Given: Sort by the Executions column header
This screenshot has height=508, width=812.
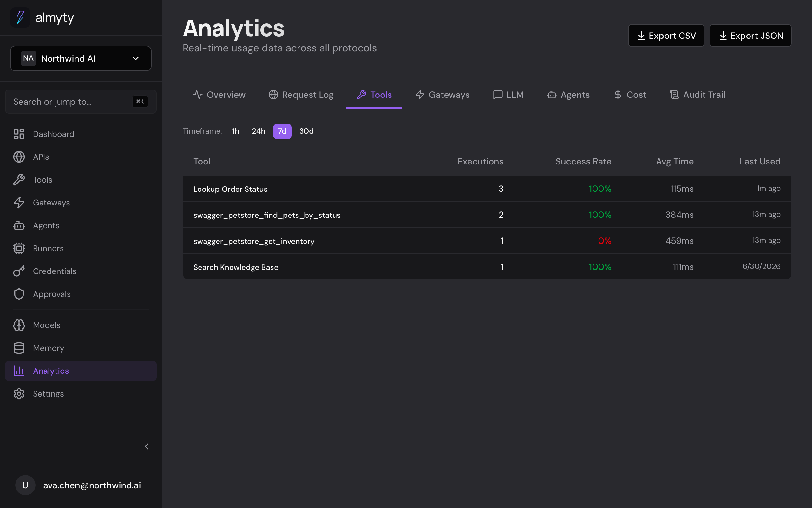Looking at the screenshot, I should coord(481,162).
